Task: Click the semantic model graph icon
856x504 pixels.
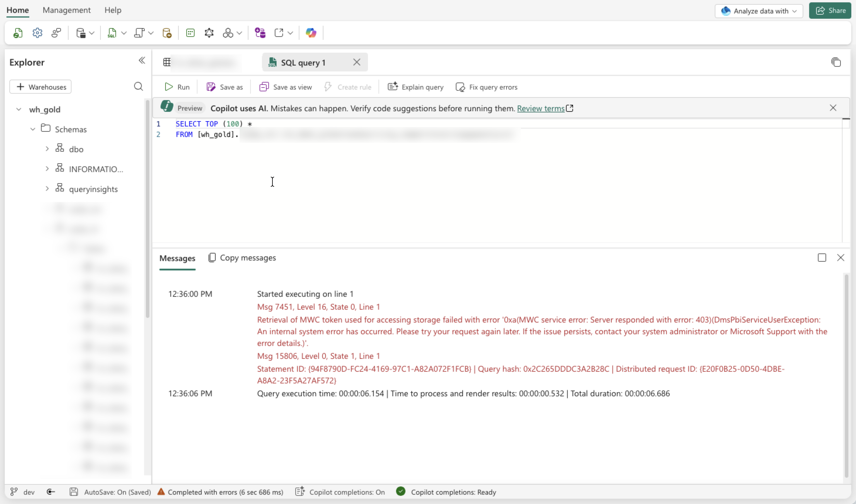Action: [209, 33]
